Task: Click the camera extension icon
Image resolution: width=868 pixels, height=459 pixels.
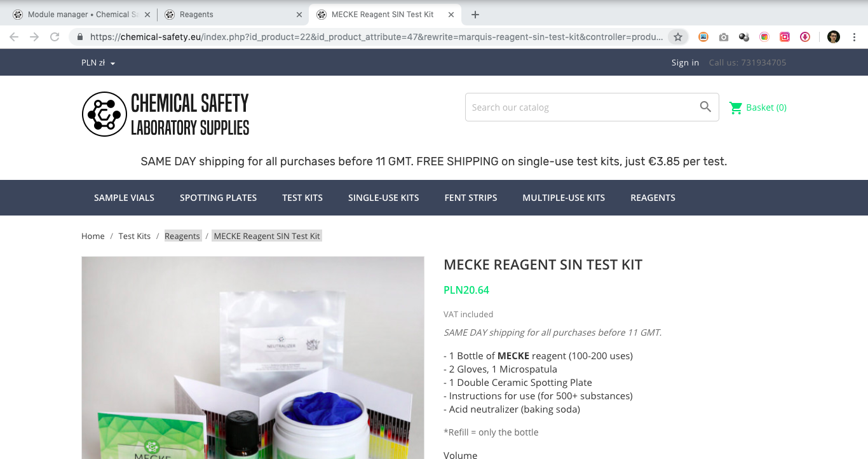Action: (724, 37)
